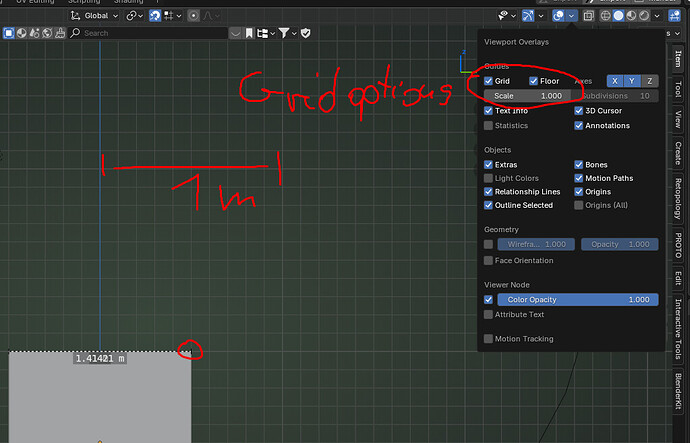
Task: Click the globe icon left of Search
Action: 47,33
